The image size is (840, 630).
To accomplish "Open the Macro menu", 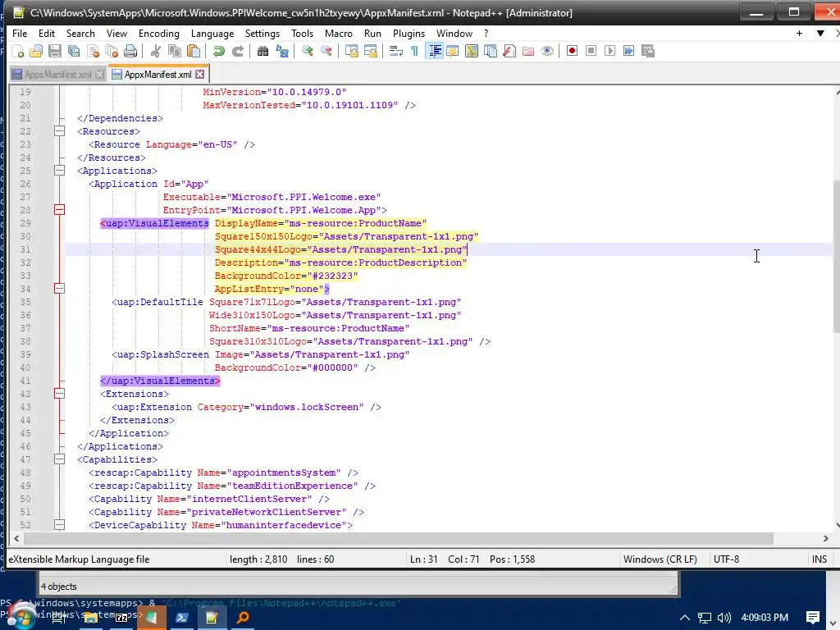I will (339, 33).
